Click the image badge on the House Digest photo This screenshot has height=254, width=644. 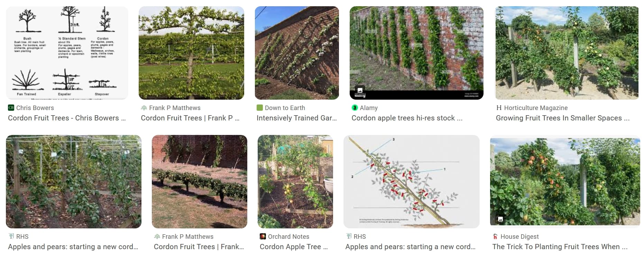click(500, 219)
